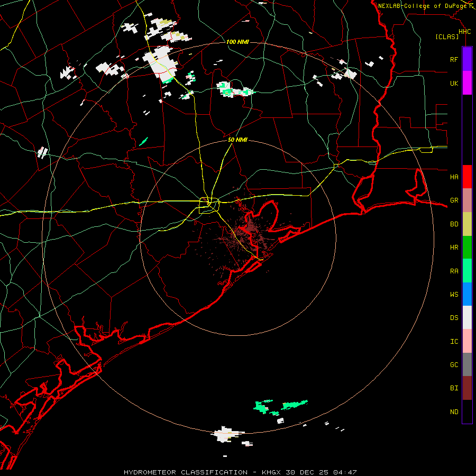Viewport: 476px width, 476px height.
Task: Click the BI brown legend swatch
Action: point(467,388)
